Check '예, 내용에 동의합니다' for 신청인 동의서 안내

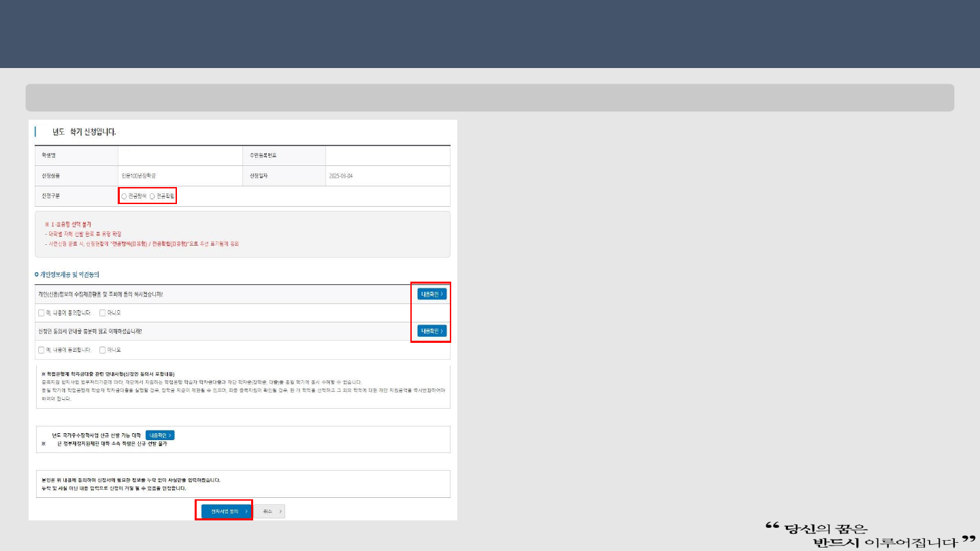tap(41, 350)
